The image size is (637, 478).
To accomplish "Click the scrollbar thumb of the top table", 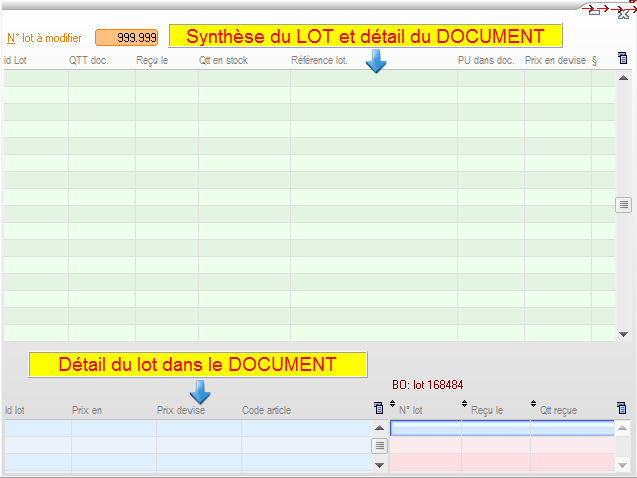I will point(623,205).
